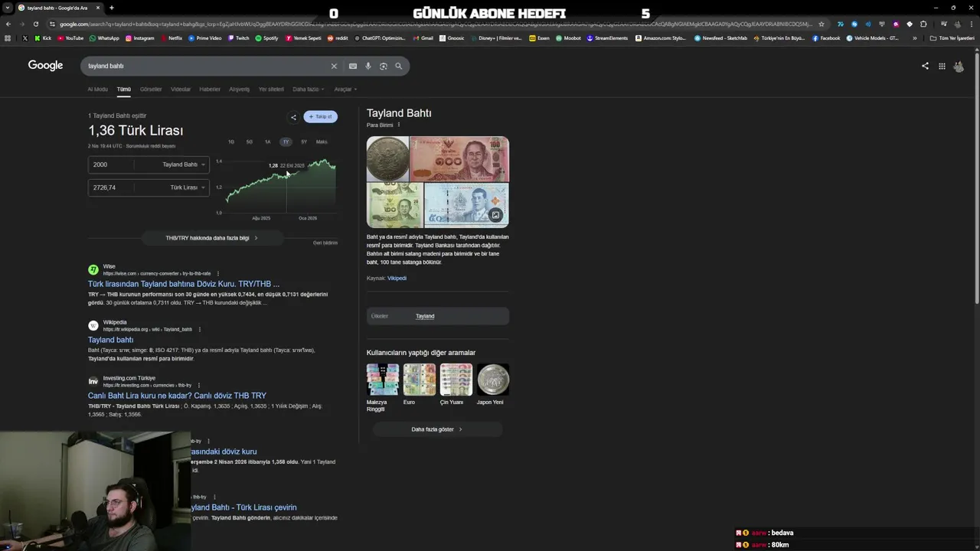980x551 pixels.
Task: Open the Türk Lirası currency dropdown
Action: (x=187, y=187)
